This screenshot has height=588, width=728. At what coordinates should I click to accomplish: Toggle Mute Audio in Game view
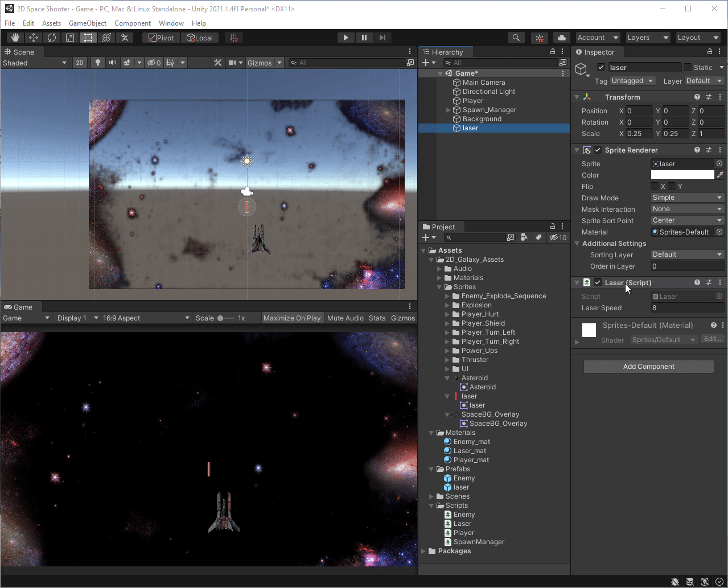coord(346,318)
